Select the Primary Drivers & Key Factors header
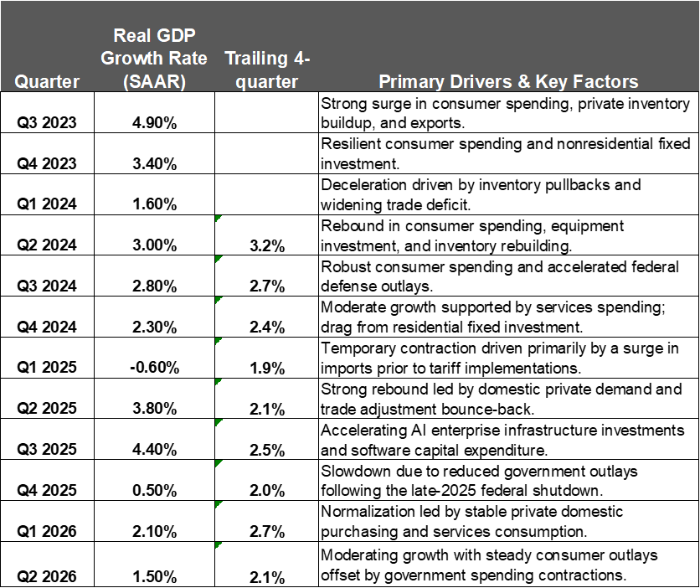 point(508,46)
